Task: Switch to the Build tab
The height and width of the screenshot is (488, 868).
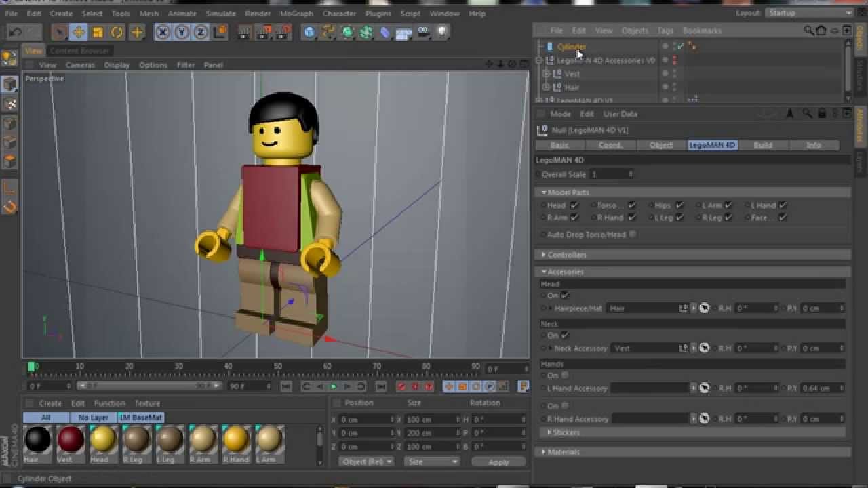Action: [x=763, y=145]
